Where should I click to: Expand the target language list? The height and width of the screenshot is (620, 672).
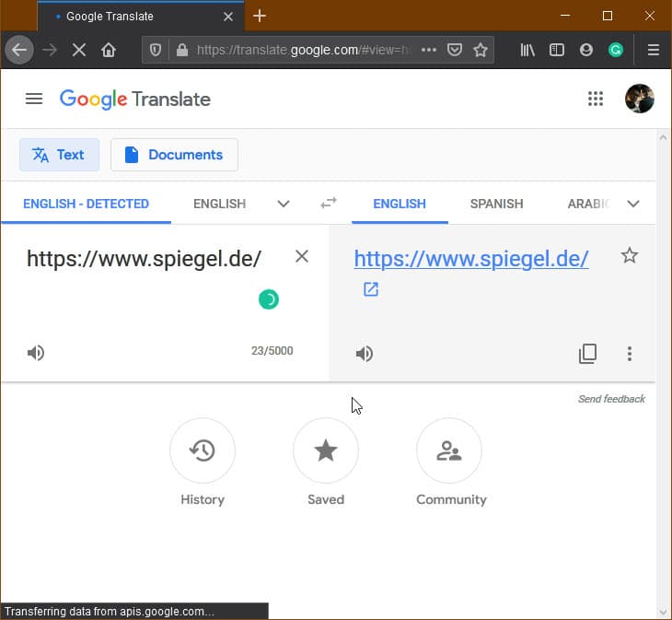pyautogui.click(x=633, y=204)
